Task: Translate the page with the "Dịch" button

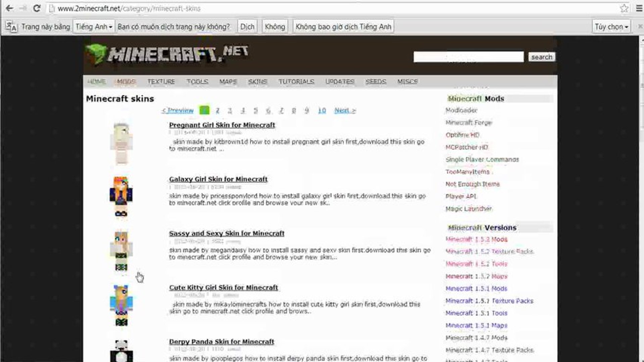Action: (x=247, y=26)
